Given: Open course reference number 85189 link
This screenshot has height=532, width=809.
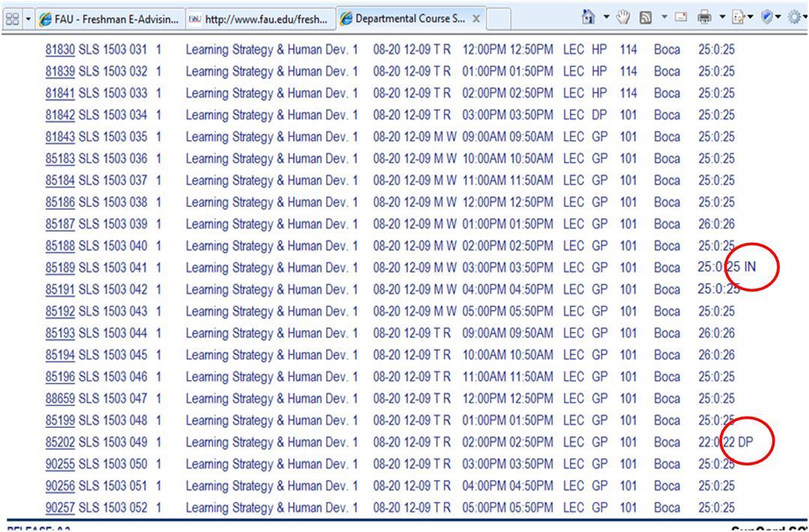Looking at the screenshot, I should tap(59, 267).
